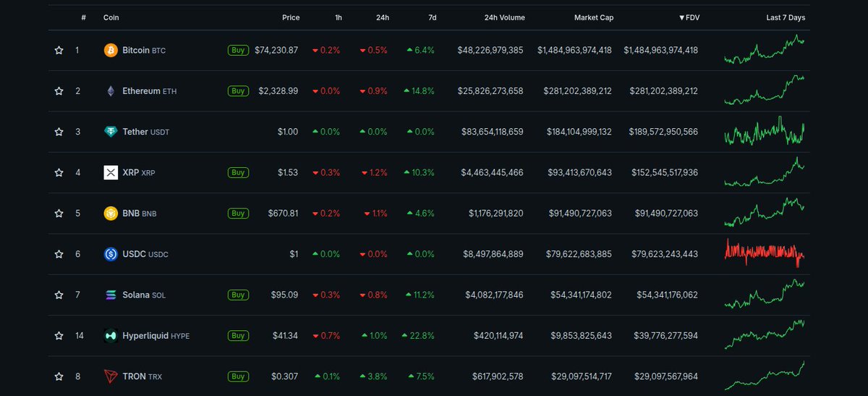The width and height of the screenshot is (868, 396).
Task: Click Ethereum price $2,328.99
Action: coord(278,91)
